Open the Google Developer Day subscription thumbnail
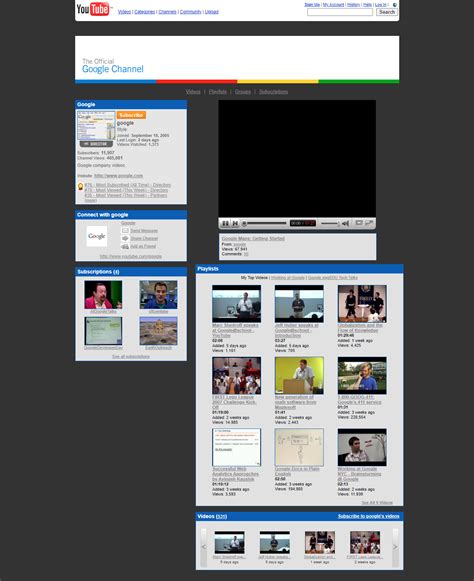 tap(103, 331)
